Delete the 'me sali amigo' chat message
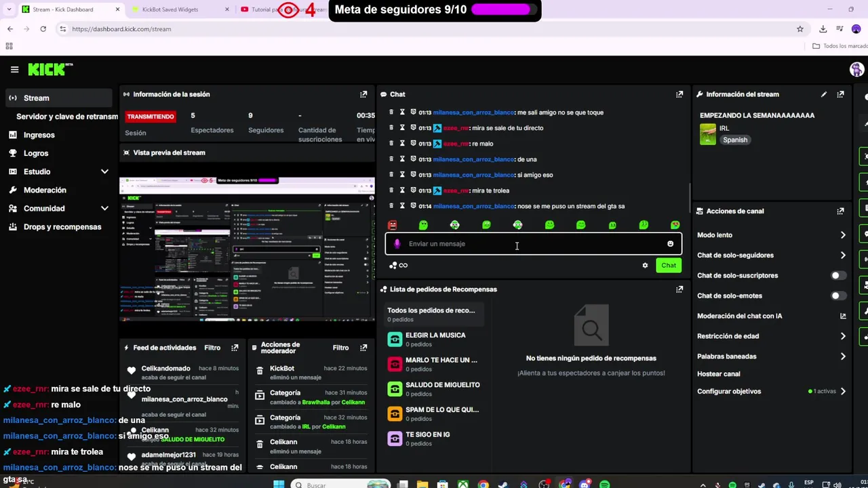 click(391, 113)
